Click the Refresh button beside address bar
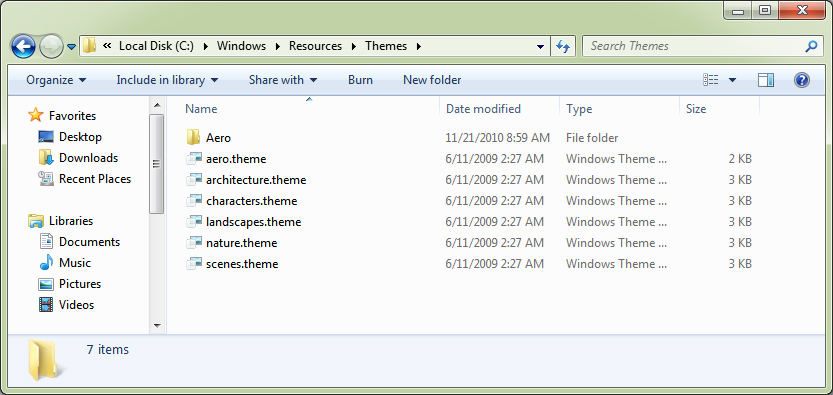 coord(563,47)
